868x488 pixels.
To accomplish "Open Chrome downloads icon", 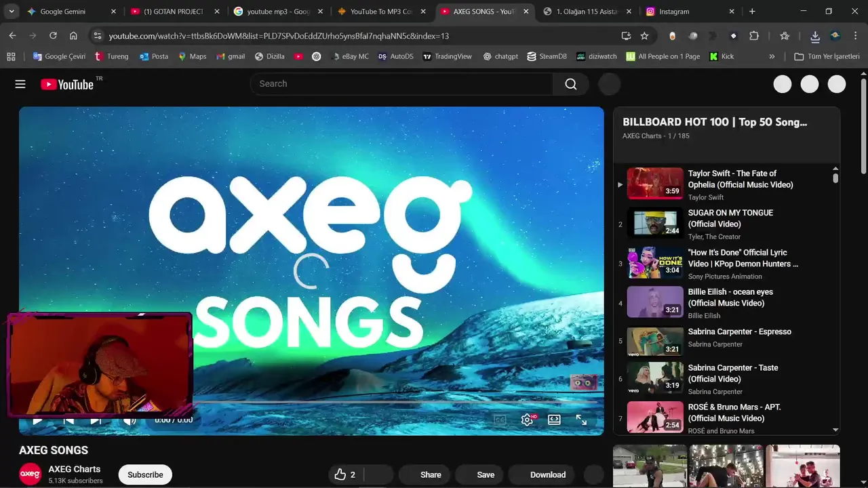I will click(815, 36).
